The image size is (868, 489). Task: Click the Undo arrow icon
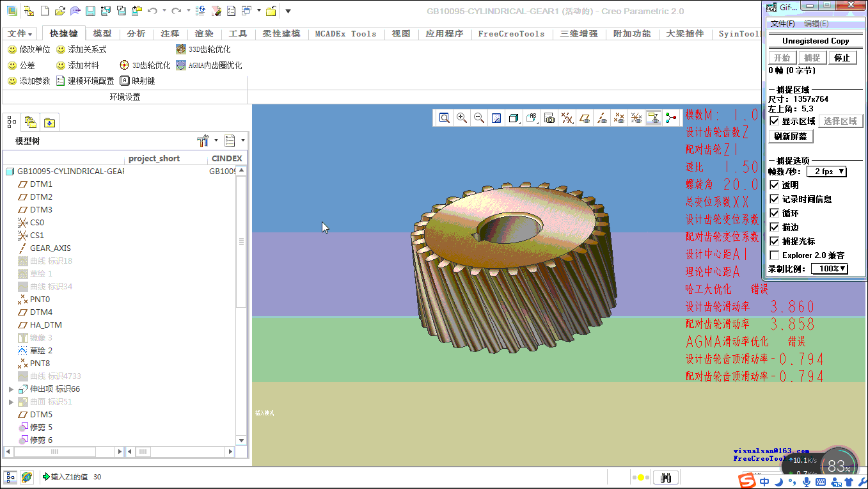[152, 11]
